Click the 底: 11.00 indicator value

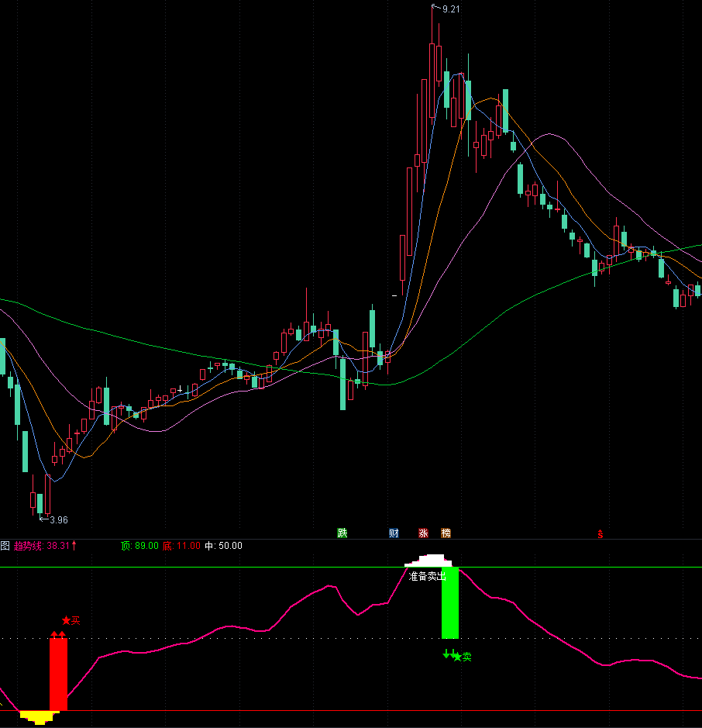[181, 546]
